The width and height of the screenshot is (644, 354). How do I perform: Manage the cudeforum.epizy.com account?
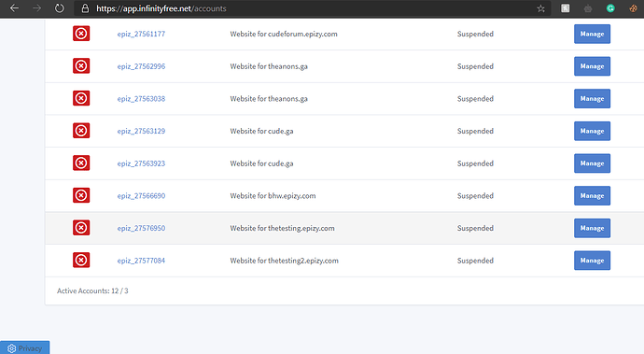pos(592,34)
